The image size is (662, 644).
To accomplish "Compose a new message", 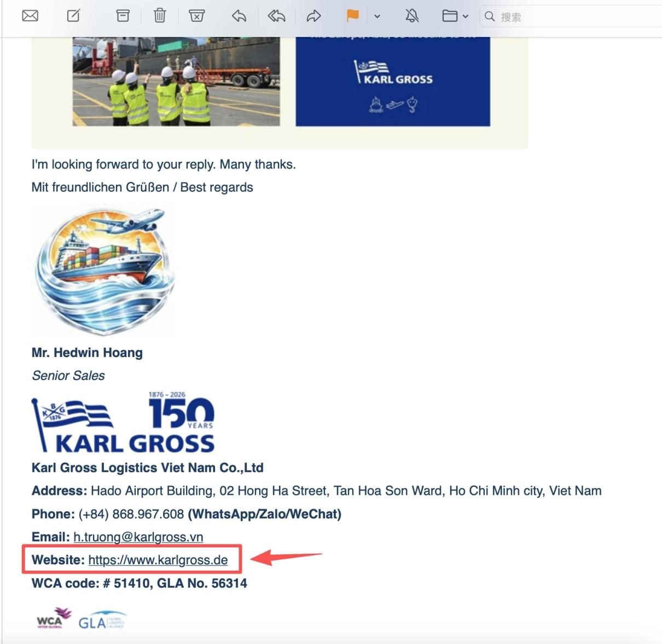I will [x=73, y=16].
